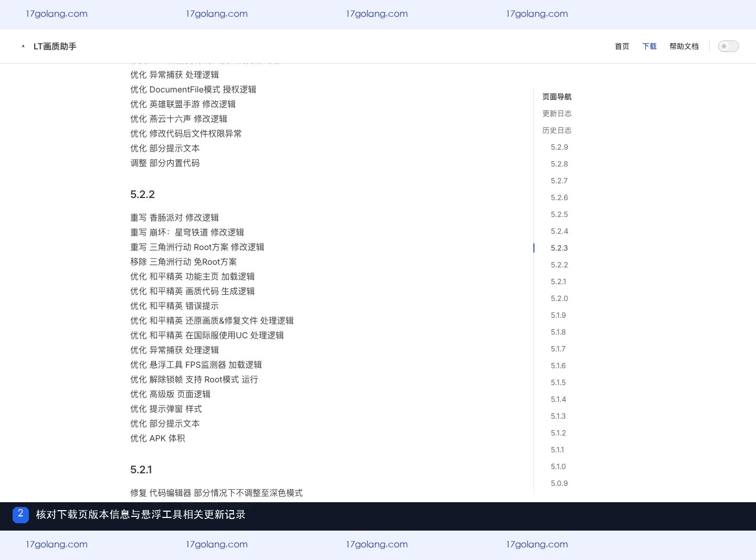Click the 5.2.2 heading in the changelog
756x560 pixels.
pyautogui.click(x=143, y=194)
